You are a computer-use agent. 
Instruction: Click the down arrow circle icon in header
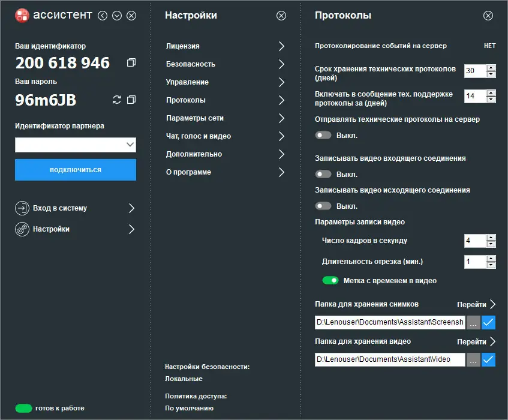pos(117,16)
